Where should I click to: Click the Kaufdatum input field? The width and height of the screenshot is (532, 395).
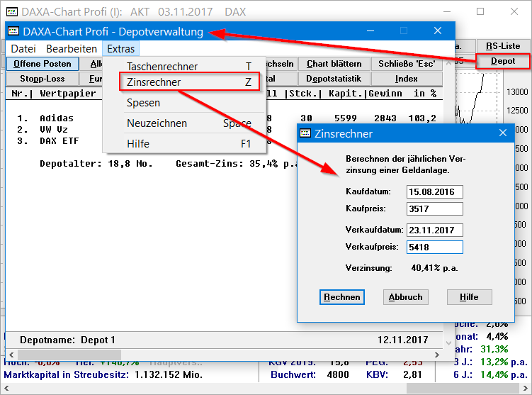coord(434,192)
